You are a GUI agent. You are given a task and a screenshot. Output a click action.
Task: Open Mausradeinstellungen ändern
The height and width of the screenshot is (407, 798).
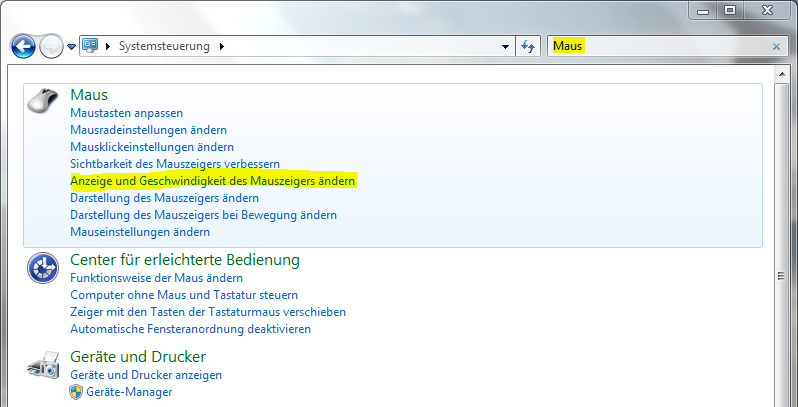click(148, 130)
